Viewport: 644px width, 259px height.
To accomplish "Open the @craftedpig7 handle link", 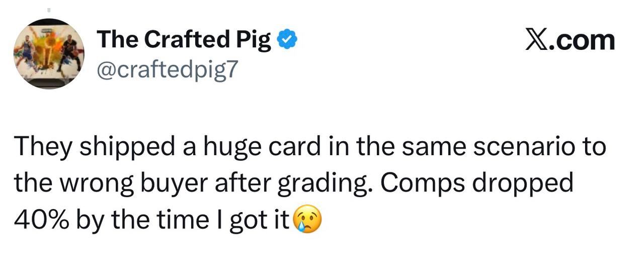I will (165, 69).
